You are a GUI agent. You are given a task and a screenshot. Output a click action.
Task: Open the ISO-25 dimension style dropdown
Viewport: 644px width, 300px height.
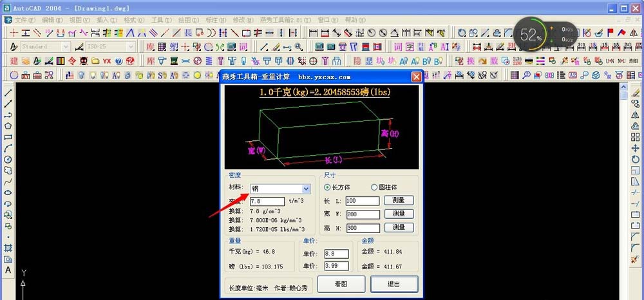(111, 46)
